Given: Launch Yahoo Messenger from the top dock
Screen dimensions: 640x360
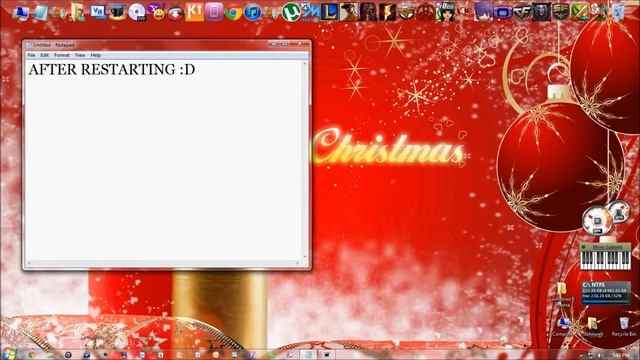Looking at the screenshot, I should pyautogui.click(x=156, y=12).
